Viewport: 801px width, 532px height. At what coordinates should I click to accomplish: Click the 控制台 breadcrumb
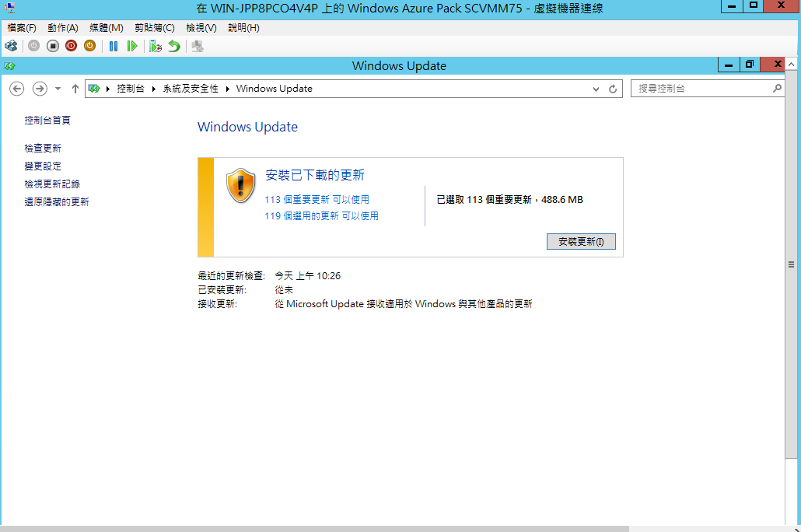(131, 89)
